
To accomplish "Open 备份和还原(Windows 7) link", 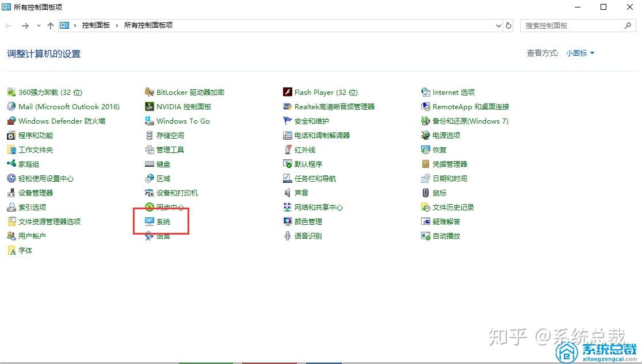I will tap(471, 121).
